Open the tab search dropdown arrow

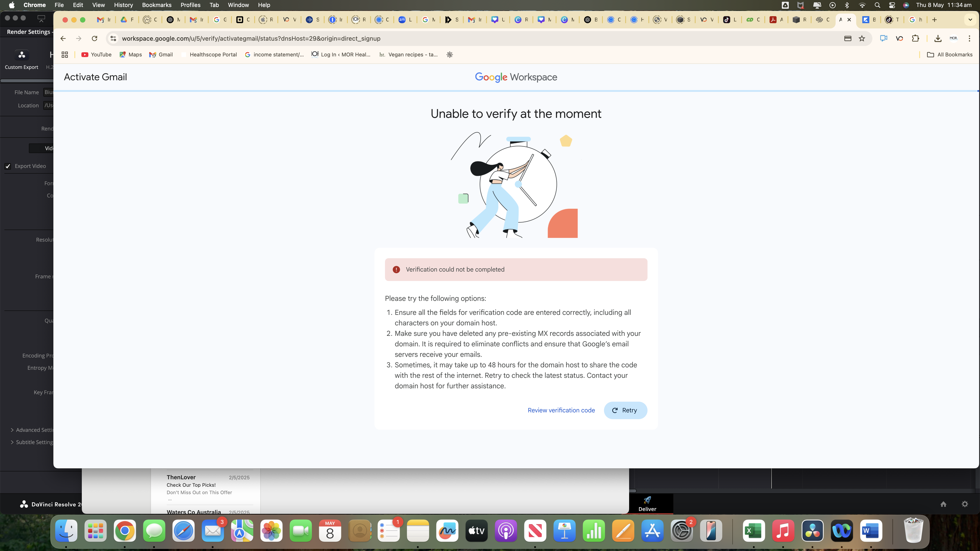[x=970, y=20]
